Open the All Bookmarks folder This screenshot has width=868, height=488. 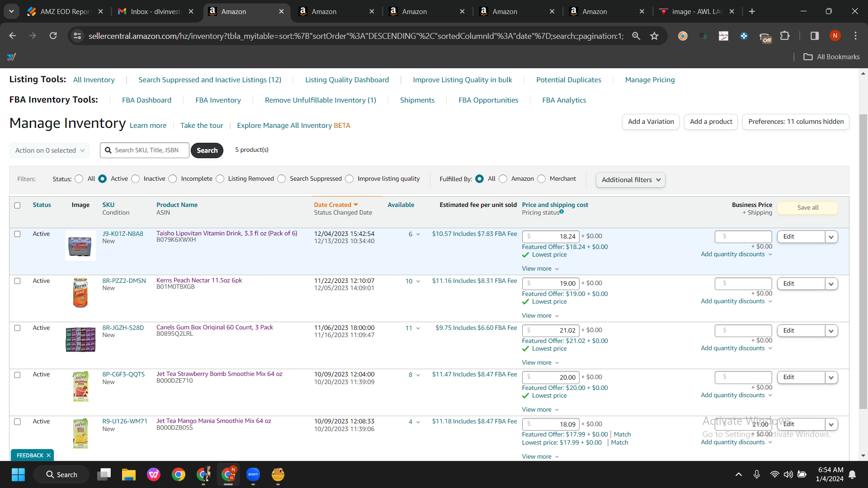pyautogui.click(x=831, y=57)
